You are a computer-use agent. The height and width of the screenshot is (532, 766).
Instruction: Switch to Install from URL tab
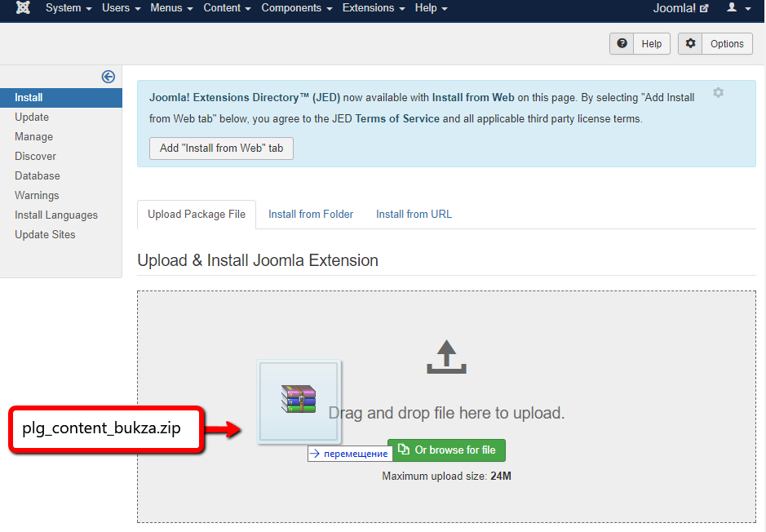point(414,215)
